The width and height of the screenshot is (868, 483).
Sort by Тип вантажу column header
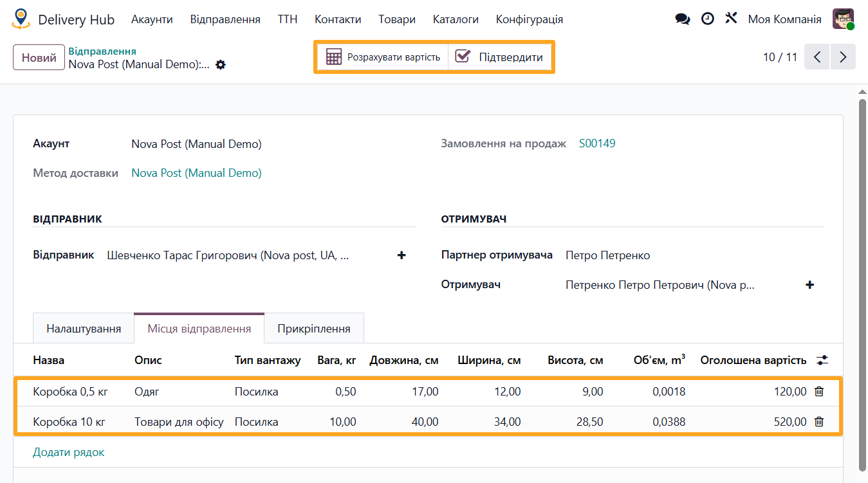(268, 360)
